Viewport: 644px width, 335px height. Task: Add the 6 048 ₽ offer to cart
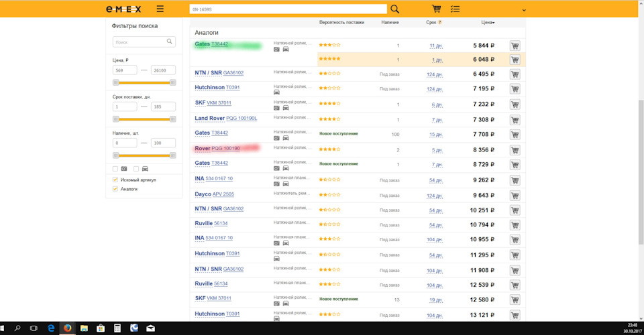pos(515,60)
